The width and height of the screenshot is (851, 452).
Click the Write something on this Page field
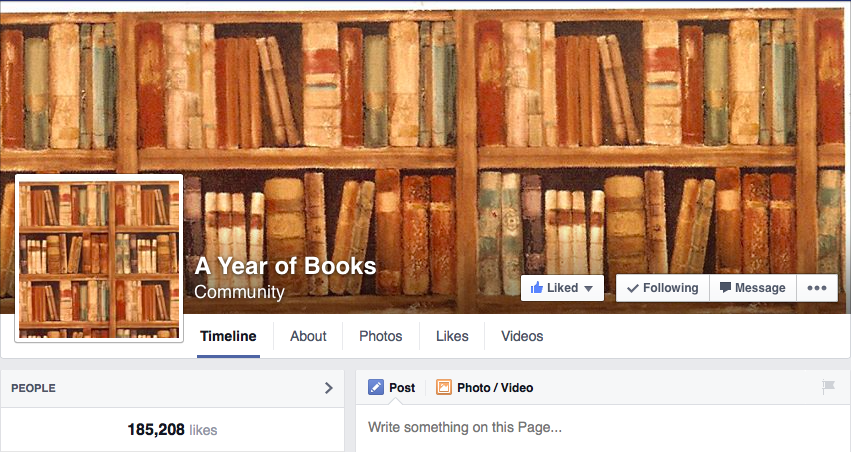(x=602, y=428)
